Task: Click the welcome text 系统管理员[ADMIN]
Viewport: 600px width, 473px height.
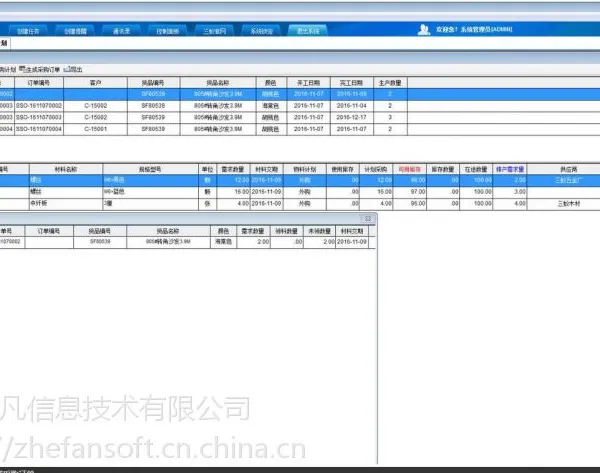Action: point(486,29)
